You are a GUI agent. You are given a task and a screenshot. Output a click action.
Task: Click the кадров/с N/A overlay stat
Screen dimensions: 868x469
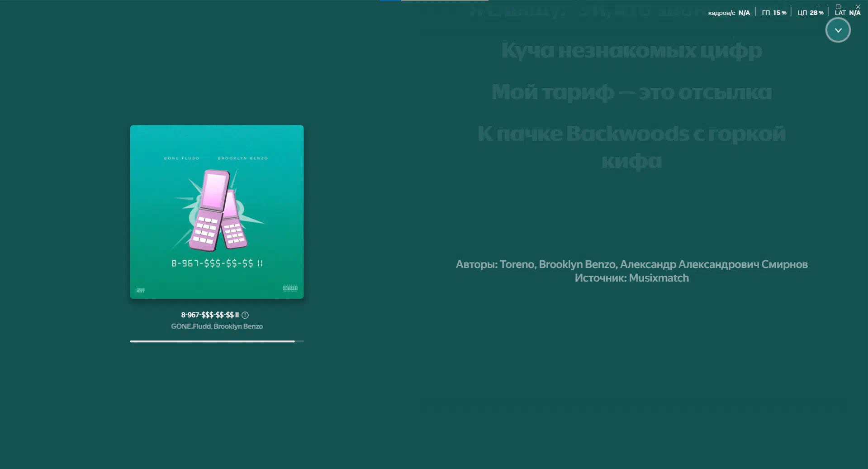(729, 13)
